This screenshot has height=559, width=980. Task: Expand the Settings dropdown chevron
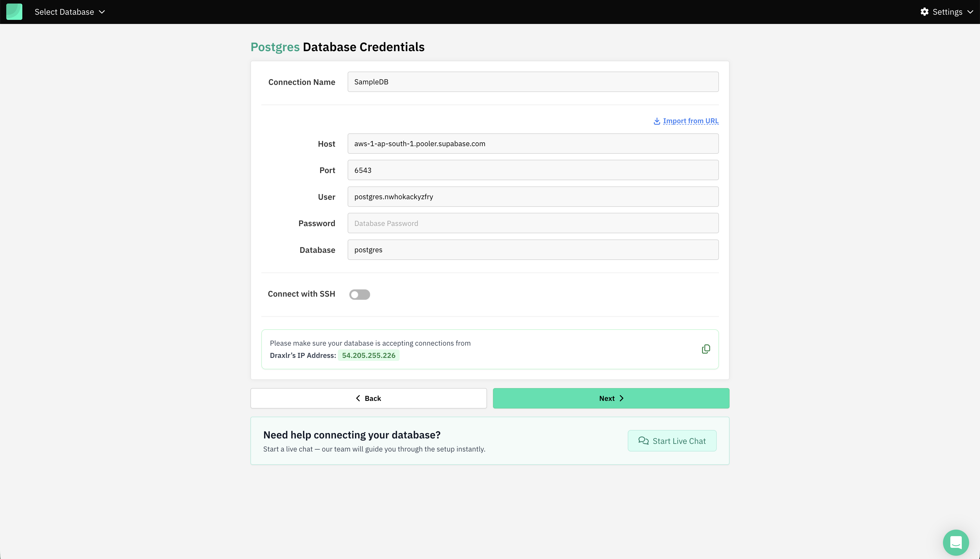(x=970, y=12)
